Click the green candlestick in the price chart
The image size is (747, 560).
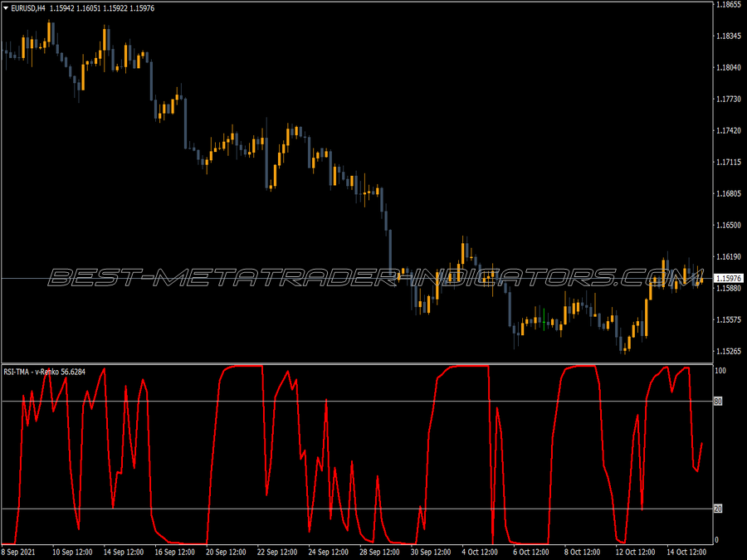pos(544,319)
